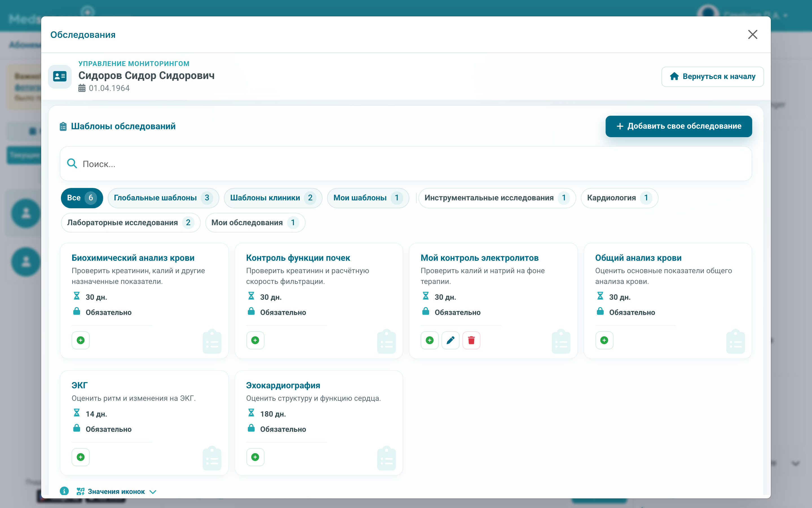The image size is (812, 508).
Task: Show Мои шаблоны filter
Action: coord(368,198)
